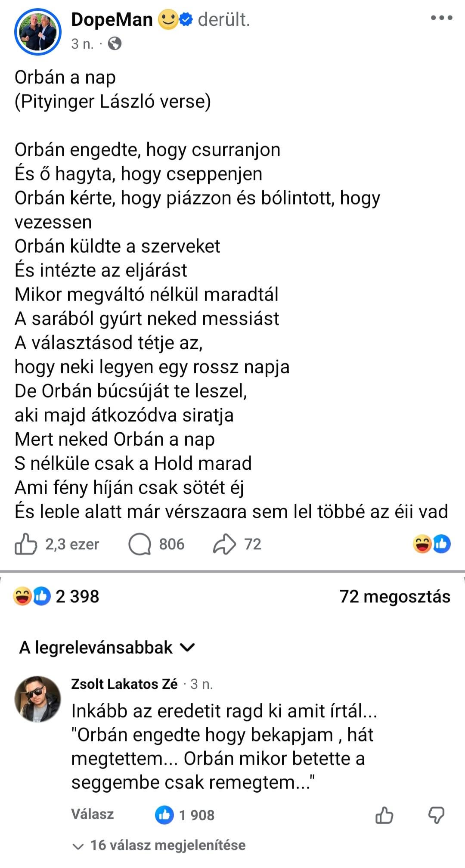Image resolution: width=465 pixels, height=868 pixels.
Task: Share the post via arrow icon
Action: click(x=224, y=544)
